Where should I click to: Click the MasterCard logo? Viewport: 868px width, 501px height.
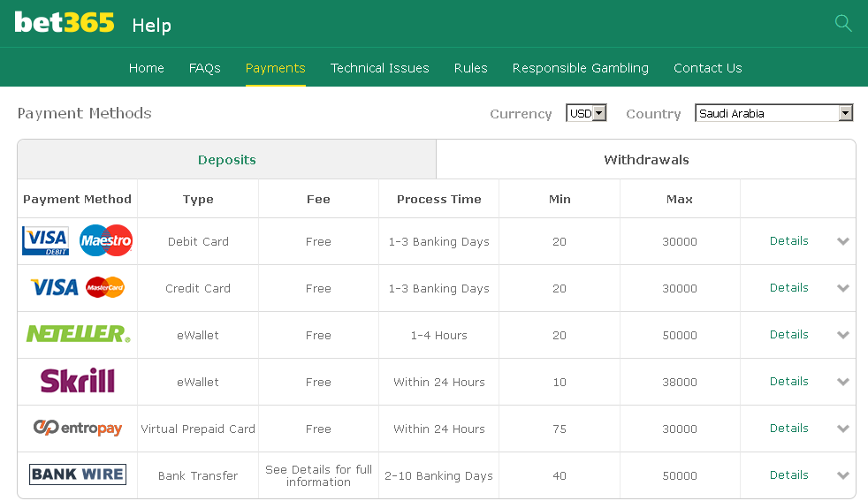[x=105, y=287]
